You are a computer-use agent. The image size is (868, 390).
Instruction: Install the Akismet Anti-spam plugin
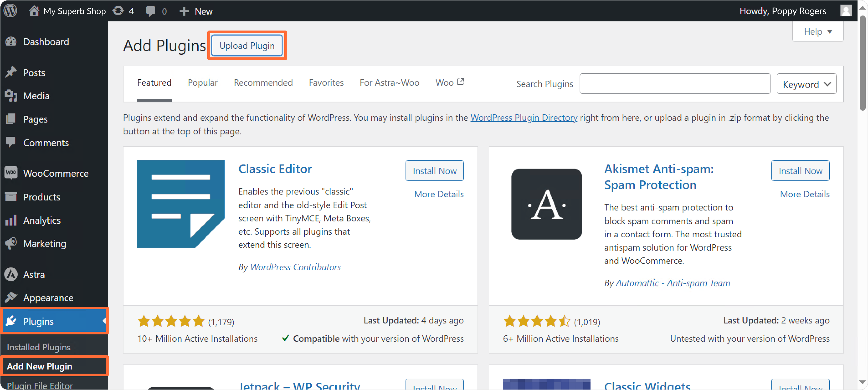[x=800, y=171]
